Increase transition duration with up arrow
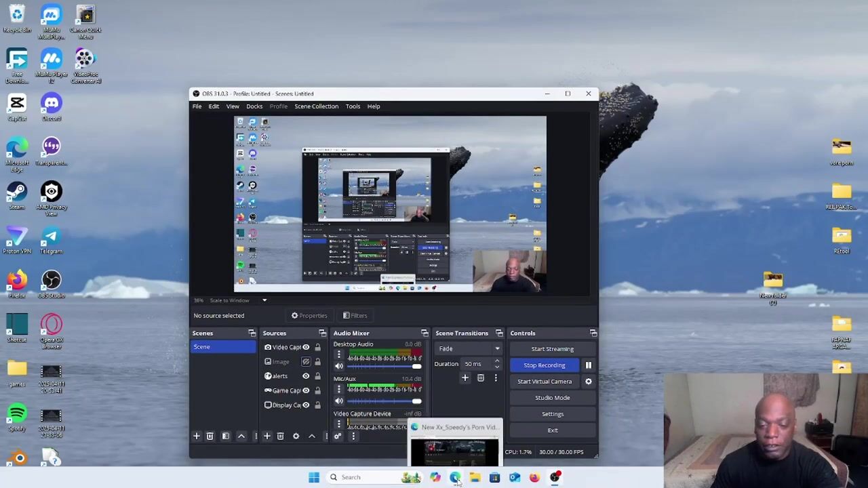 [x=497, y=361]
